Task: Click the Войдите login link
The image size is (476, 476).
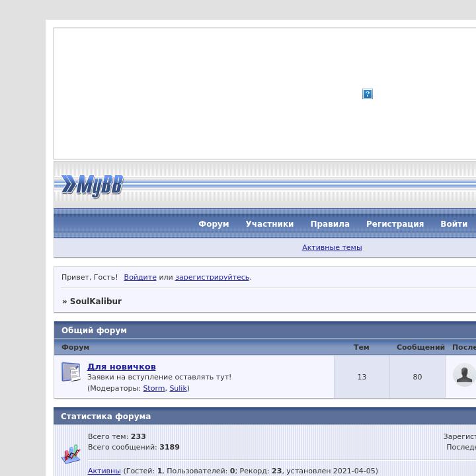Action: tap(140, 277)
